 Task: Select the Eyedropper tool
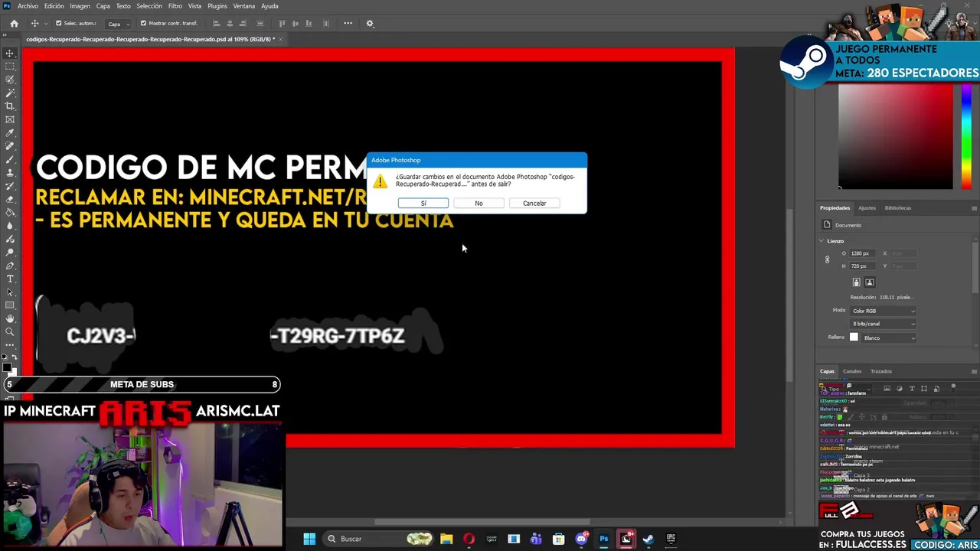point(10,133)
